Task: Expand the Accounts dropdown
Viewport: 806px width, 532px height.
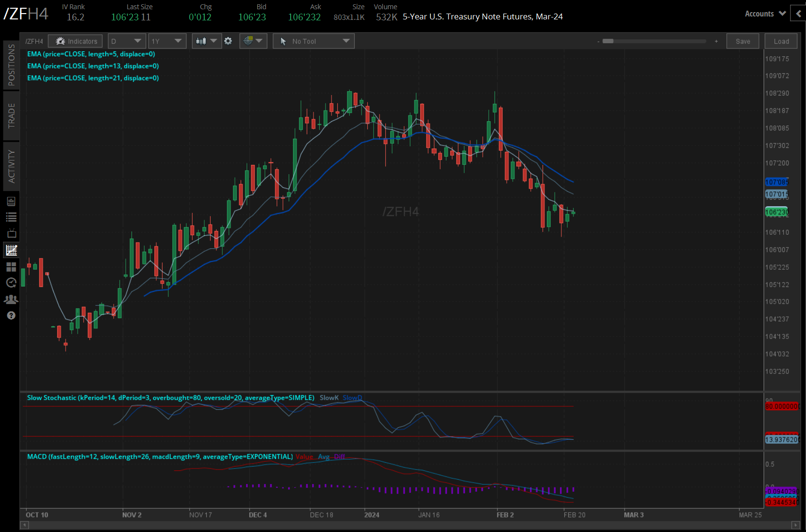Action: point(765,14)
